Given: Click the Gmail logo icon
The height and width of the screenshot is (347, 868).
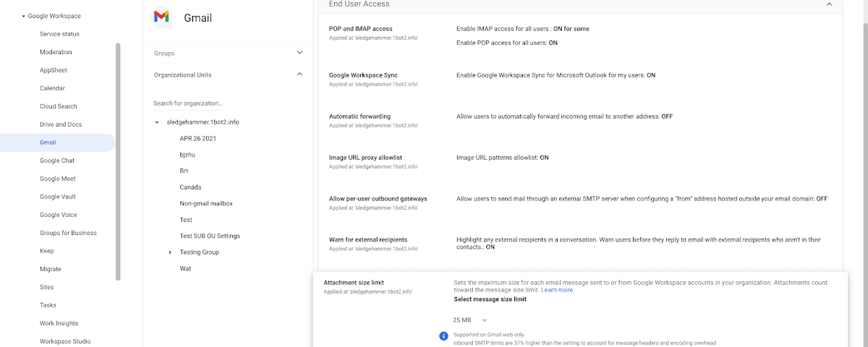Looking at the screenshot, I should tap(162, 17).
